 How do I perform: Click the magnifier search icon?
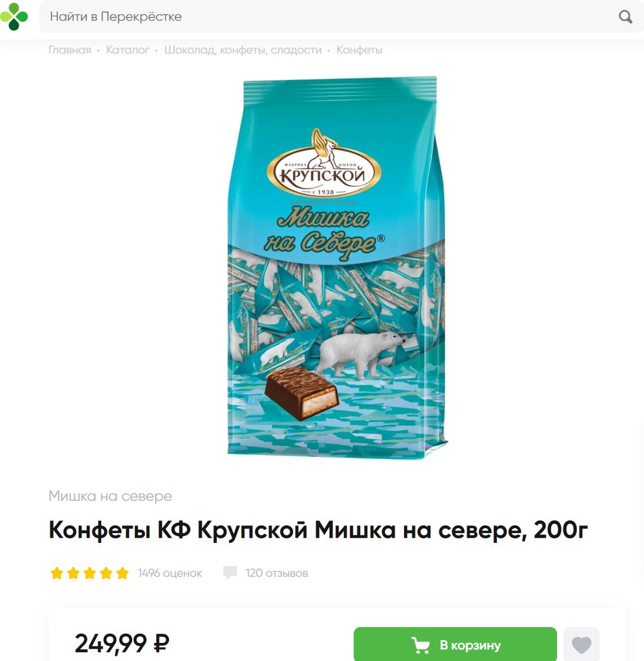625,17
